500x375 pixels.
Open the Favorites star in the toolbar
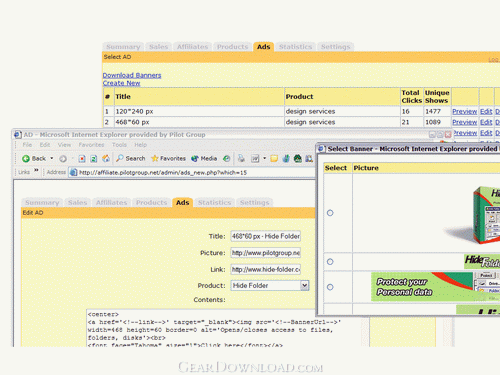(x=168, y=159)
